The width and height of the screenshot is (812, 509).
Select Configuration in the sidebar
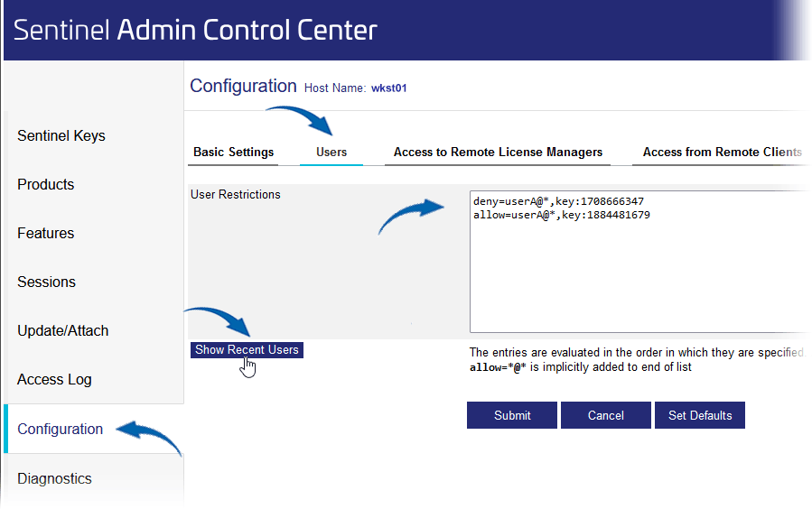click(x=61, y=429)
